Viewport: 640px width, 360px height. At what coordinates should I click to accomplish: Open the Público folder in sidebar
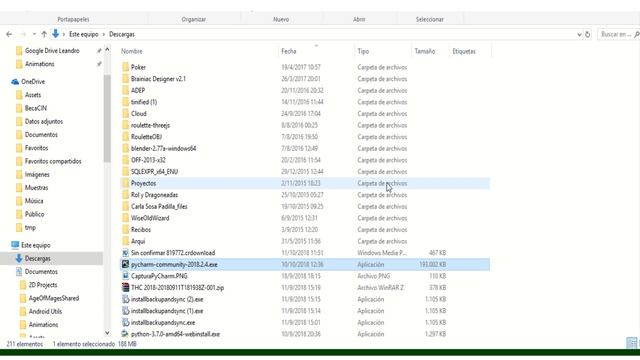pos(34,214)
